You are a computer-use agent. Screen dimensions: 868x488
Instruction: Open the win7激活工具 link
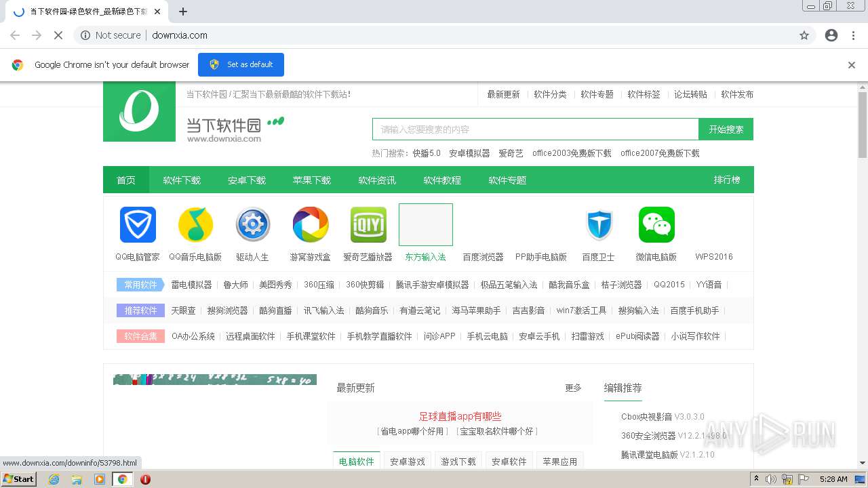581,310
